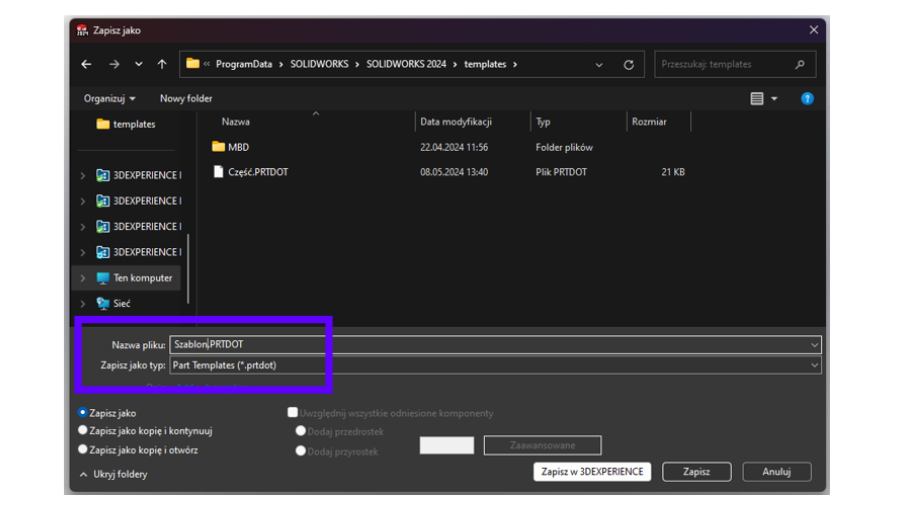The image size is (900, 509).
Task: Open the MBD folder
Action: 238,147
